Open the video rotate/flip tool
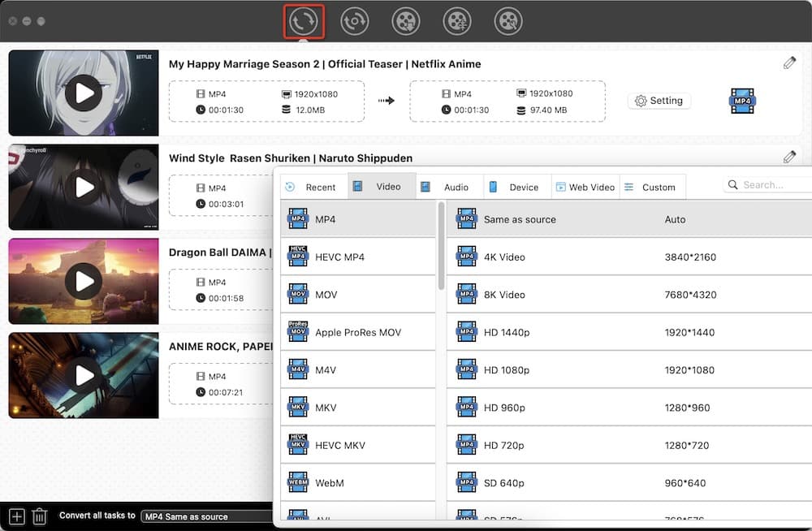Screen dimensions: 812x531 [x=354, y=21]
